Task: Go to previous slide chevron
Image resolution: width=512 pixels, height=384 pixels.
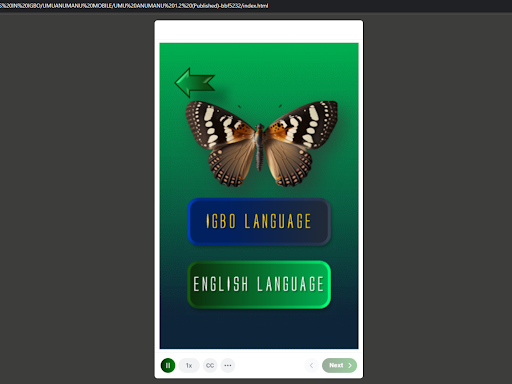Action: pyautogui.click(x=311, y=365)
